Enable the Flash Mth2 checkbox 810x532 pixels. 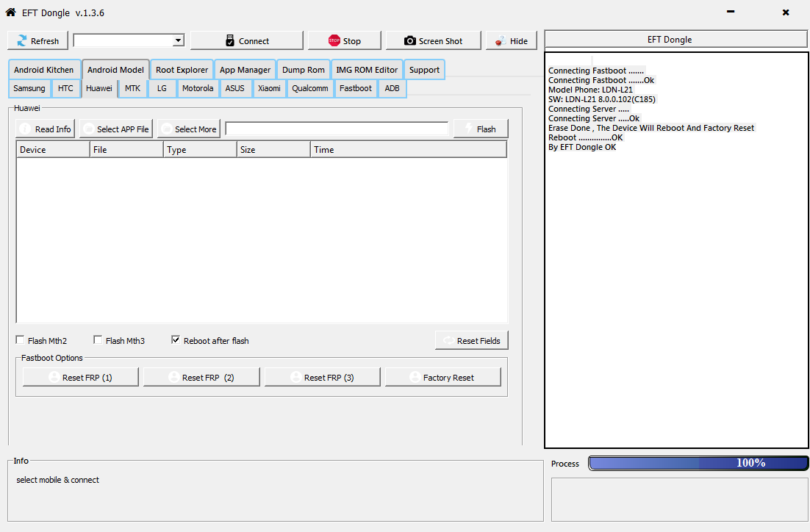[20, 340]
